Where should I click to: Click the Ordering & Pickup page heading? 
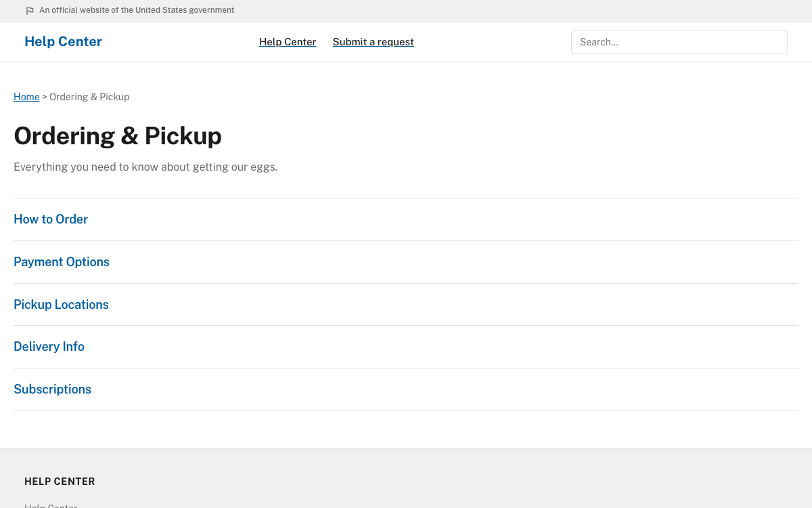(x=118, y=136)
